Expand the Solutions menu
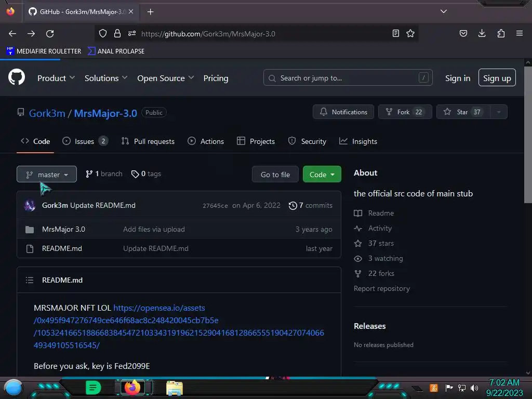Screen dimensions: 532x399 point(106,78)
